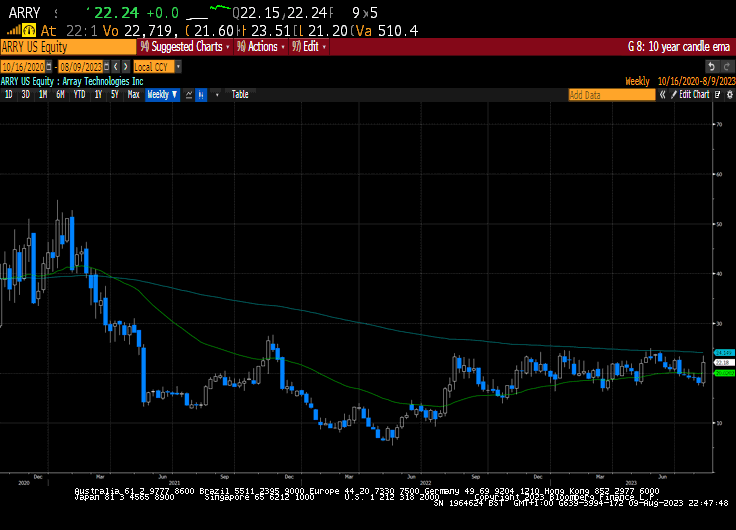This screenshot has height=530, width=736.
Task: Click the Edit Chart button
Action: tap(690, 95)
